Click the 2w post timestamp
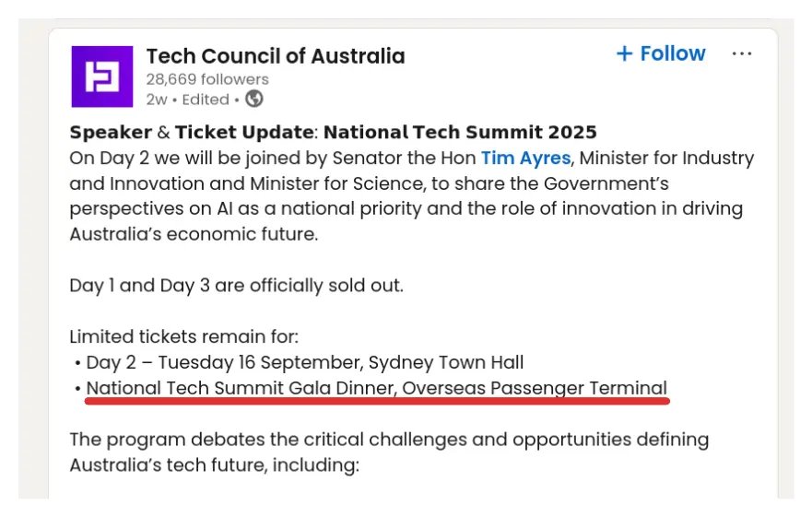Screen dimensions: 812x517 156,100
